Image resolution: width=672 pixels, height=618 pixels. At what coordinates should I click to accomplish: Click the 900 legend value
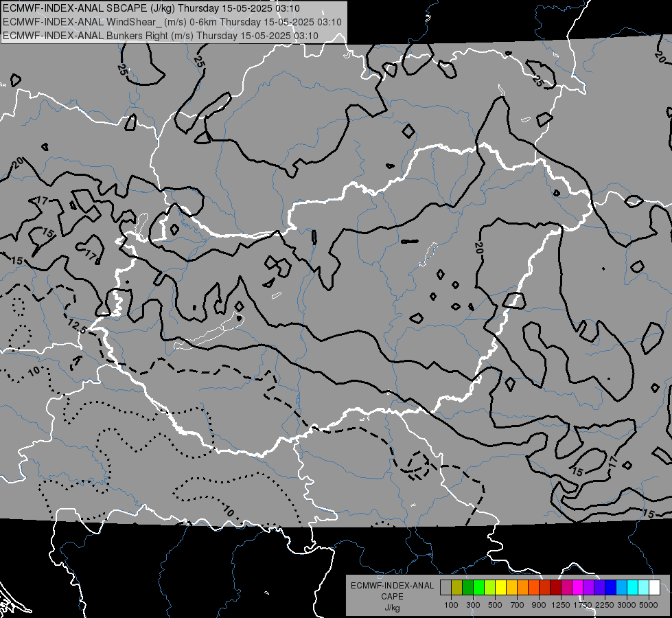pos(539,605)
